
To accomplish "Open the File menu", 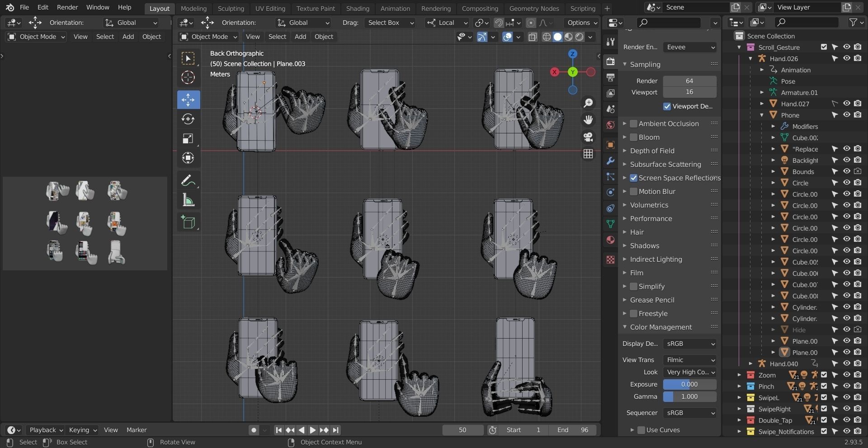I will click(x=24, y=7).
